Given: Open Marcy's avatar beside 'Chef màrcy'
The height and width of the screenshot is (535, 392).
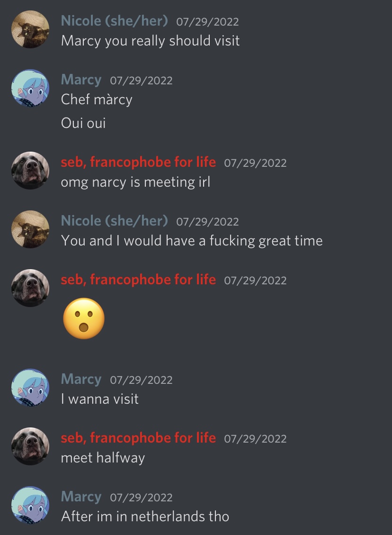Looking at the screenshot, I should coord(30,88).
